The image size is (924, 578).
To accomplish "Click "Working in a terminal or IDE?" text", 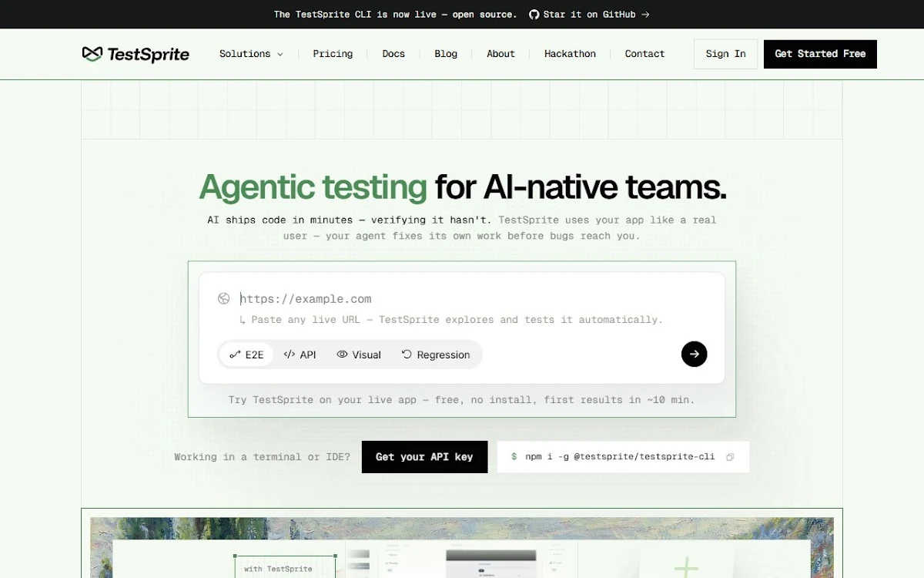I will click(262, 457).
